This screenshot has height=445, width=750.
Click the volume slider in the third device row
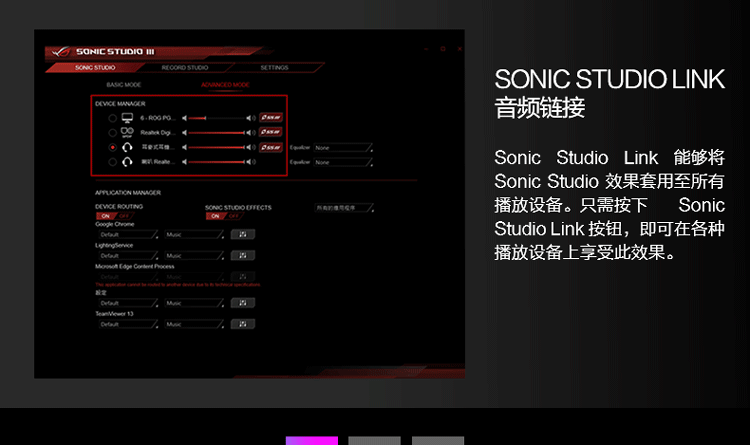(217, 147)
